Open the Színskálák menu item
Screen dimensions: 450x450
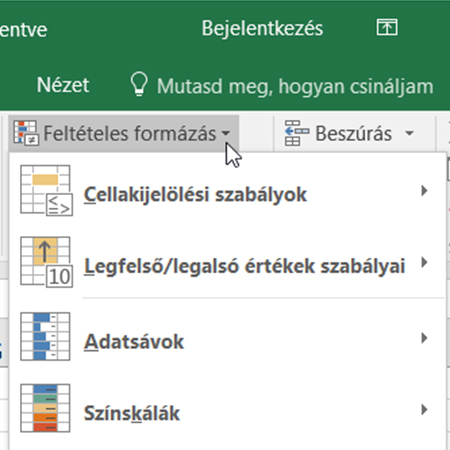pos(228,409)
